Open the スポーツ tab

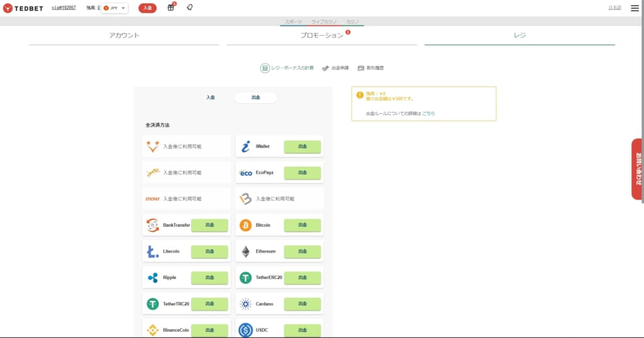point(293,22)
